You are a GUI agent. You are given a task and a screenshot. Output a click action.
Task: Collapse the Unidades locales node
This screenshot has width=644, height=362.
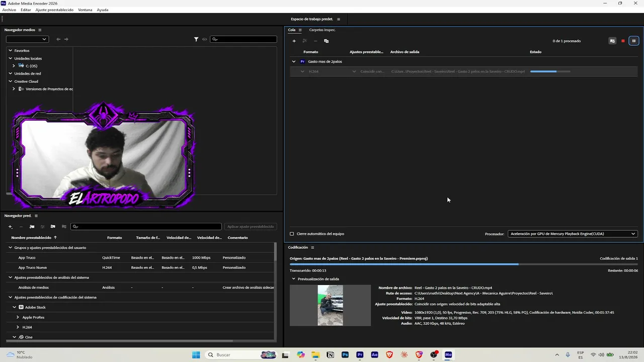[10, 58]
